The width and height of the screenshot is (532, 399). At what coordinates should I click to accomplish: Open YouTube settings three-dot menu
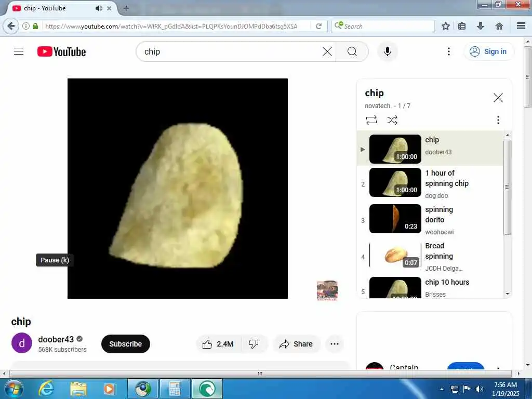click(x=448, y=51)
